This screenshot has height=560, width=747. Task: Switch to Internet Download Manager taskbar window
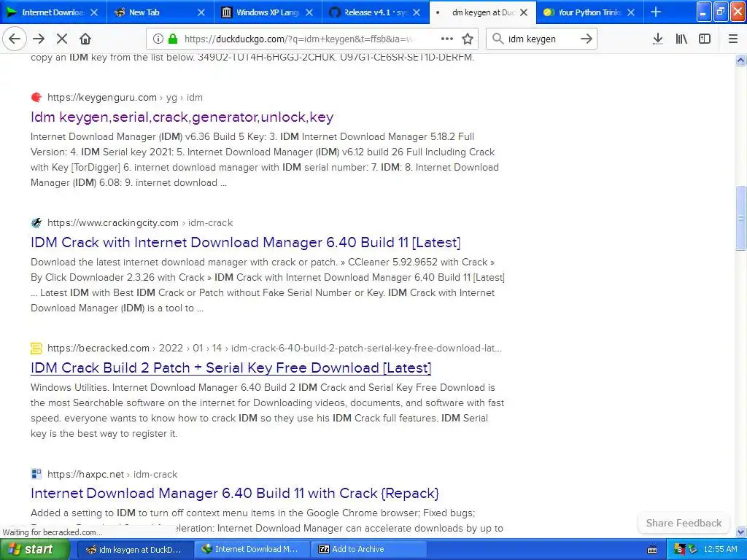point(252,550)
